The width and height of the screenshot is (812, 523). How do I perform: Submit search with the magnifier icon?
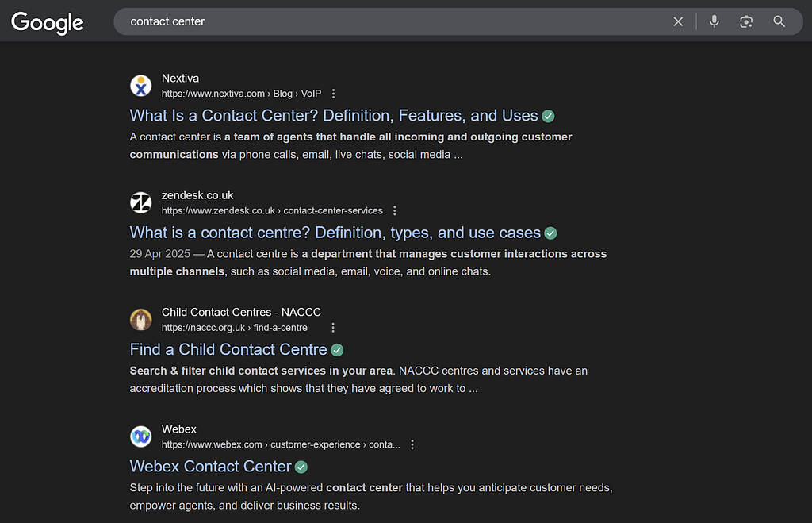click(x=779, y=21)
